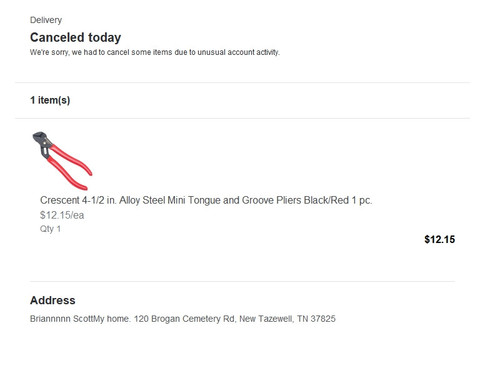Select the 'Canceled today' heading
500x366 pixels.
pyautogui.click(x=75, y=37)
